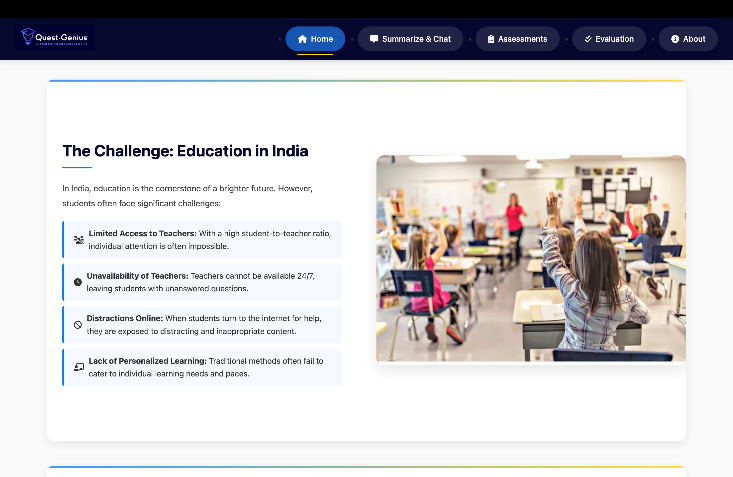
Task: Click the chat bubble icon beside Summarize & Chat
Action: pyautogui.click(x=374, y=39)
